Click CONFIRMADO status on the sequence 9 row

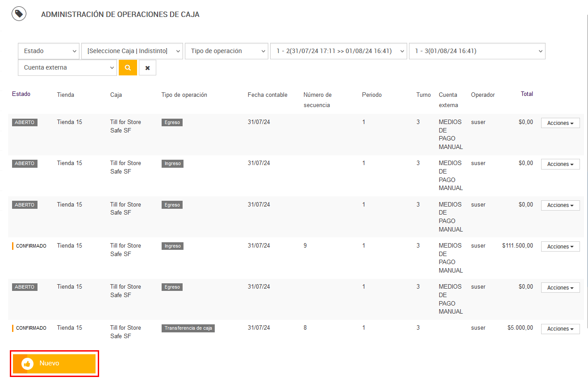(x=31, y=246)
